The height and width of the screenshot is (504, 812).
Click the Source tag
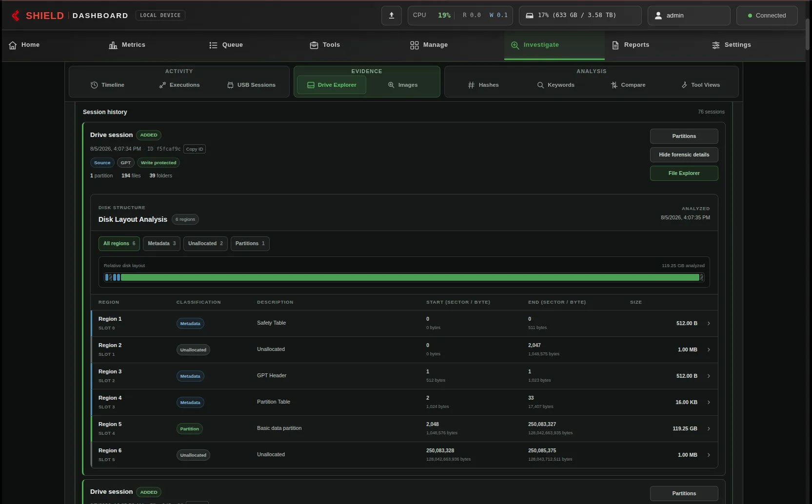[x=102, y=163]
